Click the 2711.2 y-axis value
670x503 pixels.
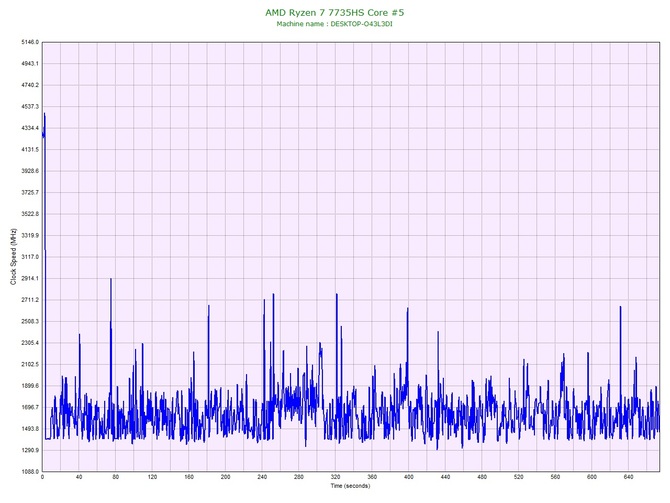point(30,300)
